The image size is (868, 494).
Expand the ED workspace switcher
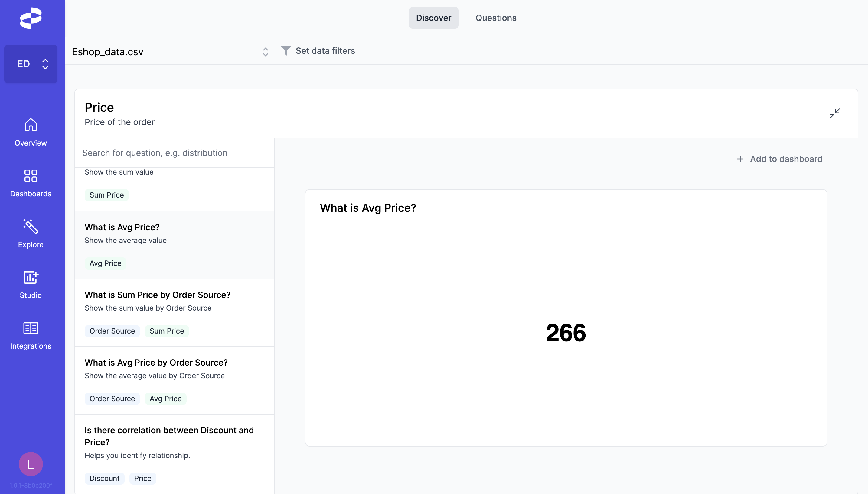(x=31, y=64)
